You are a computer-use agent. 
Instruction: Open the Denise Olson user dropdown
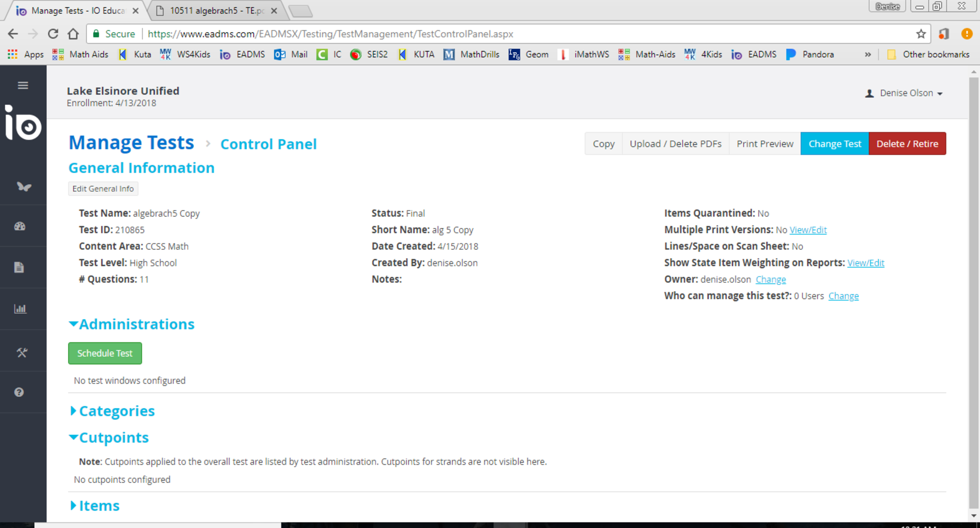tap(905, 93)
